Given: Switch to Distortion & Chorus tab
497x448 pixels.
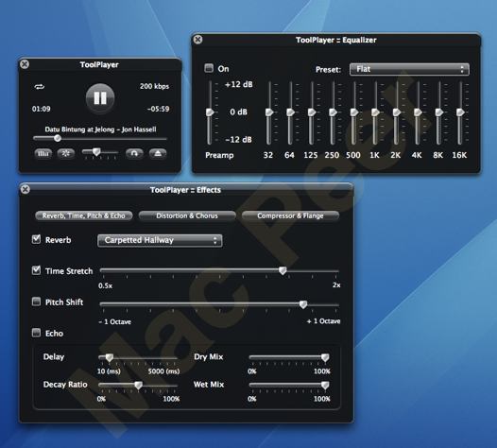Looking at the screenshot, I should tap(187, 215).
